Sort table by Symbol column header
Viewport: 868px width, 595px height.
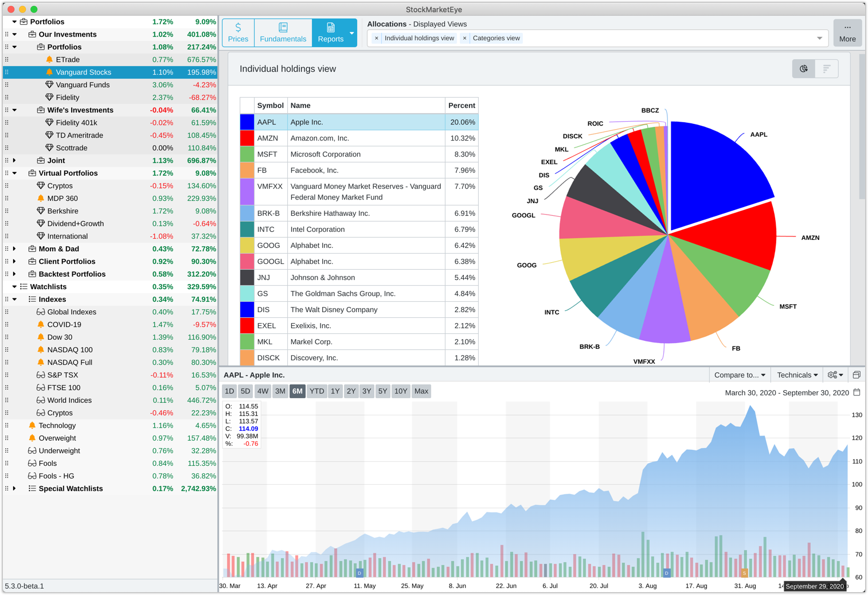(x=271, y=106)
